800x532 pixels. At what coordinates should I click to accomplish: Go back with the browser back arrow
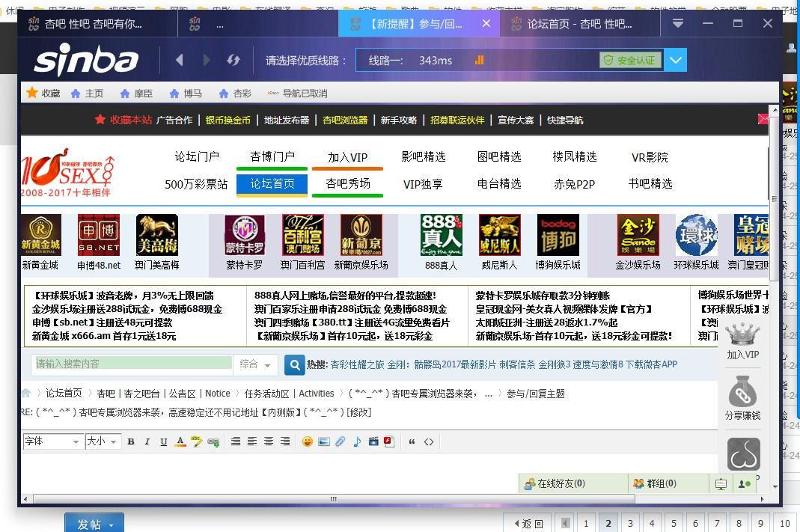[179, 60]
